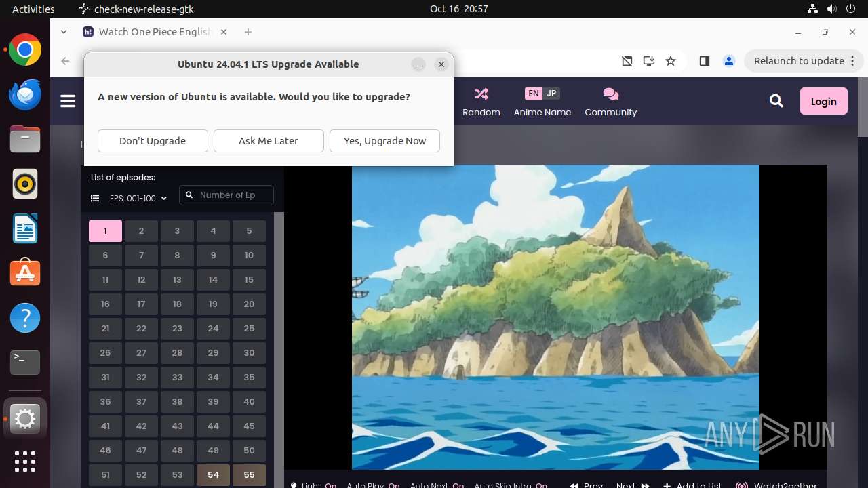Click the Number of Ep search field
The image size is (868, 488).
coord(226,195)
